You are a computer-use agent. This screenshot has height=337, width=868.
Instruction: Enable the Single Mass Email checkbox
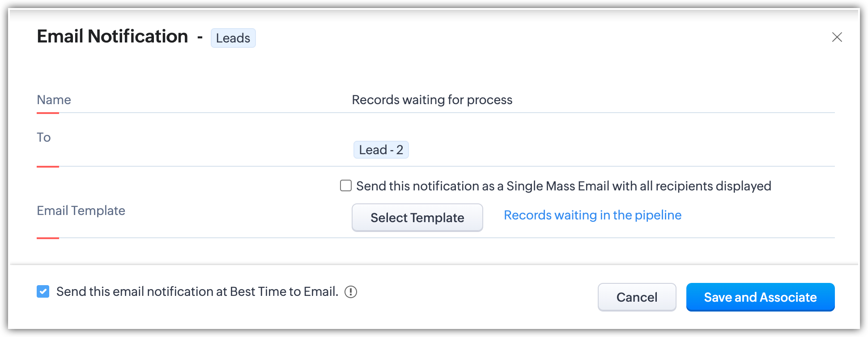(x=346, y=185)
